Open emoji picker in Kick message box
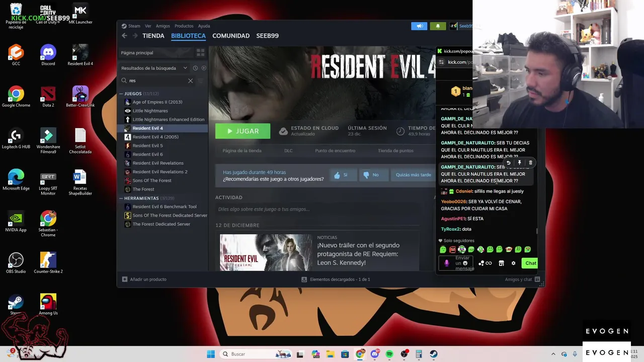The image size is (644, 362). 465,263
